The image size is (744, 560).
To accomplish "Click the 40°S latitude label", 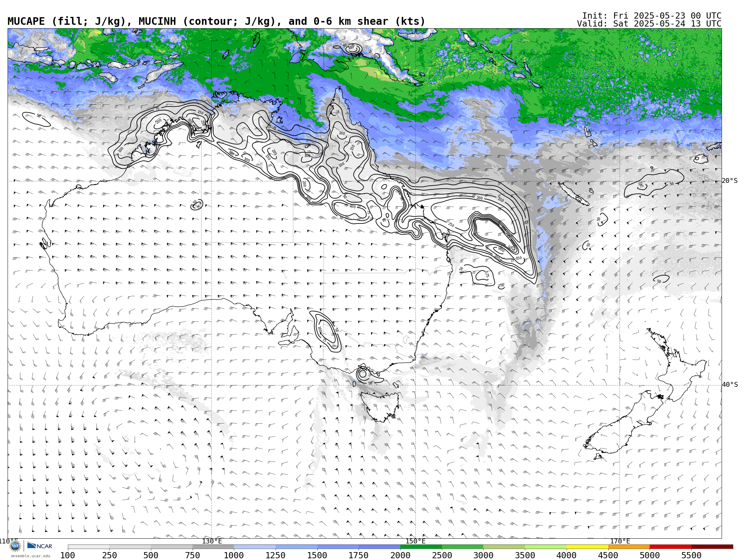I will (730, 385).
